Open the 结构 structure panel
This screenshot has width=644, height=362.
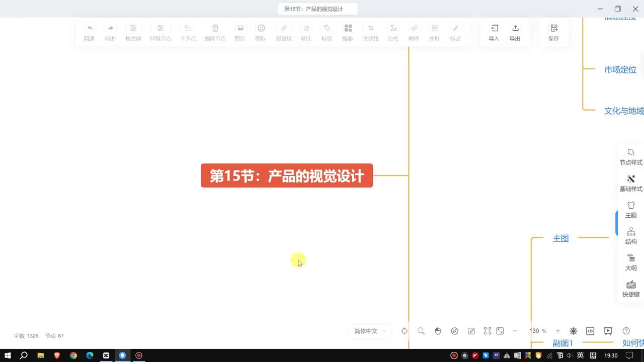pyautogui.click(x=631, y=236)
